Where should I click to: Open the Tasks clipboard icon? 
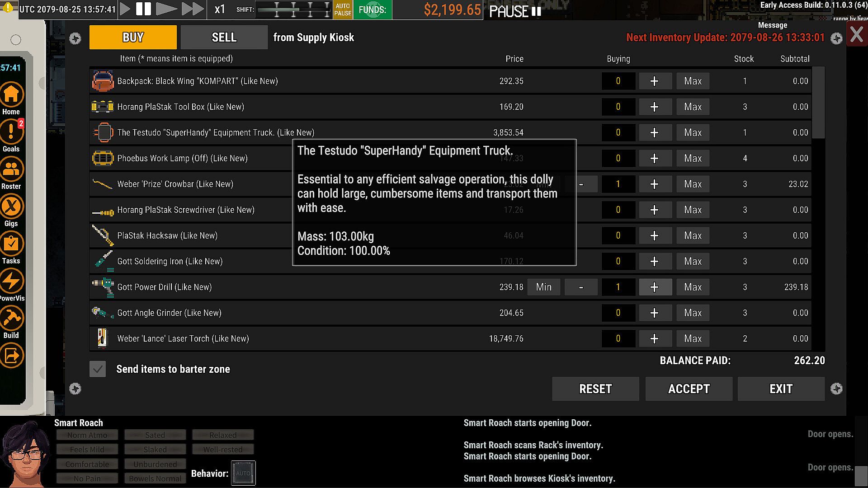(x=11, y=244)
